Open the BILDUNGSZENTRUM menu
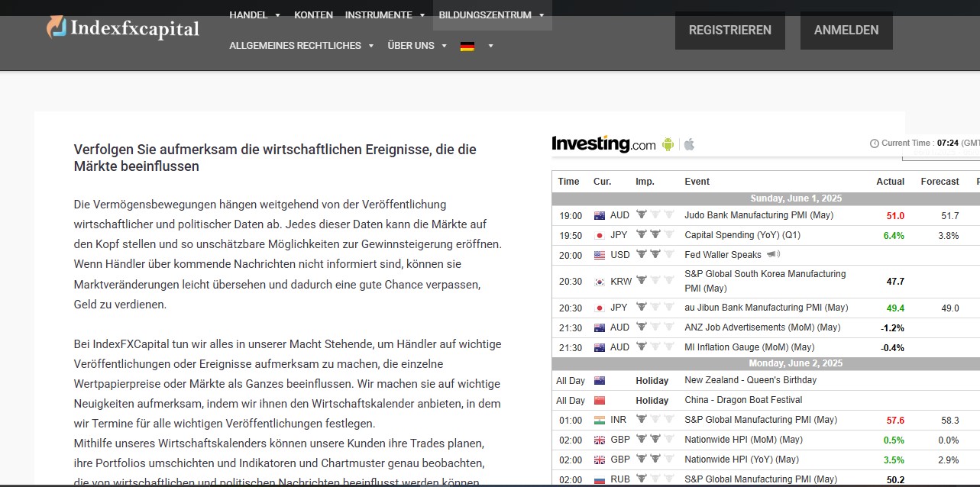980x487 pixels. click(x=491, y=15)
